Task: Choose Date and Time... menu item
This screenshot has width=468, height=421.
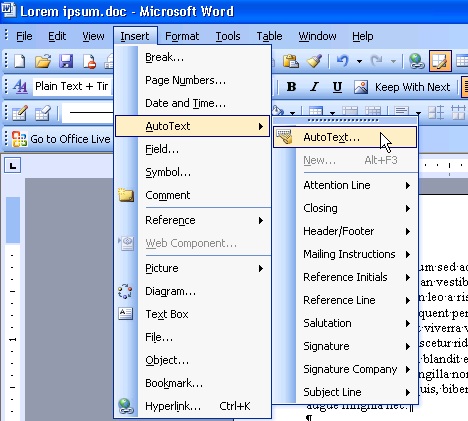Action: [x=192, y=103]
